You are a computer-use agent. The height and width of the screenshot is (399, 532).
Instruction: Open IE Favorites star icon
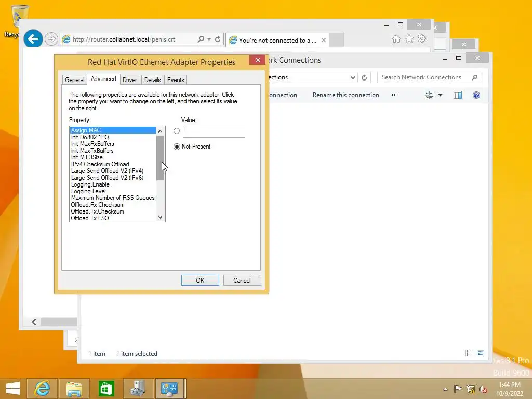click(x=409, y=38)
